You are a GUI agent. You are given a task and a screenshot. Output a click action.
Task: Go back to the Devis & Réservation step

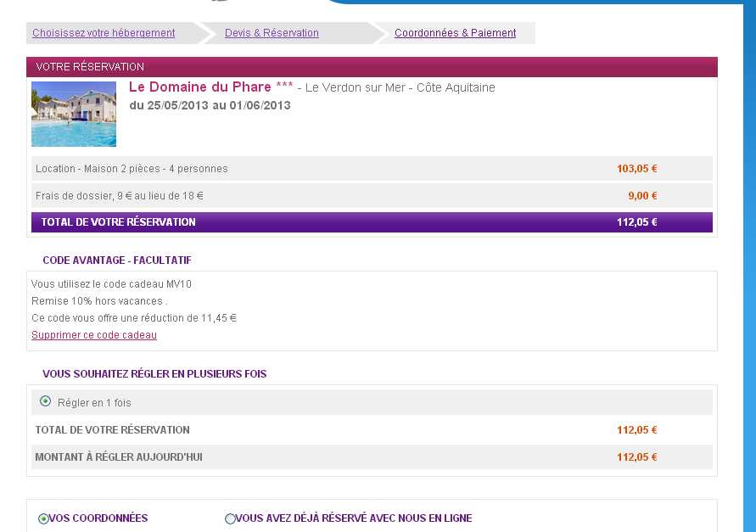(x=272, y=33)
